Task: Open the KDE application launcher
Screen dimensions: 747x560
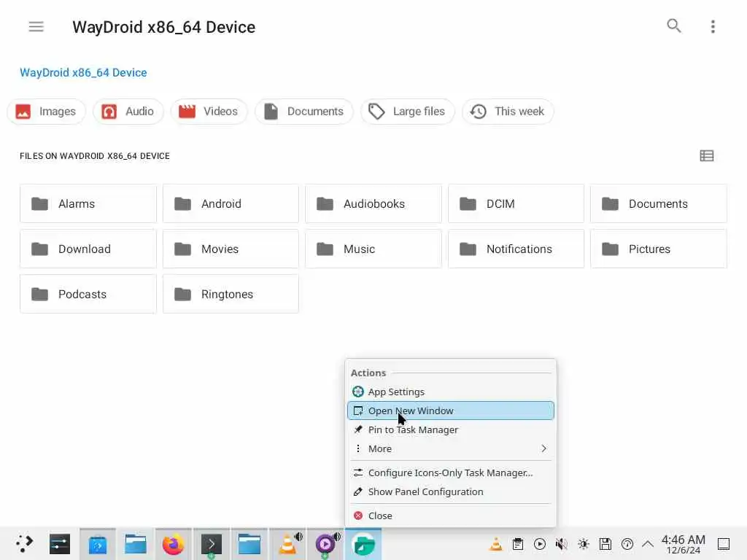Action: click(23, 544)
